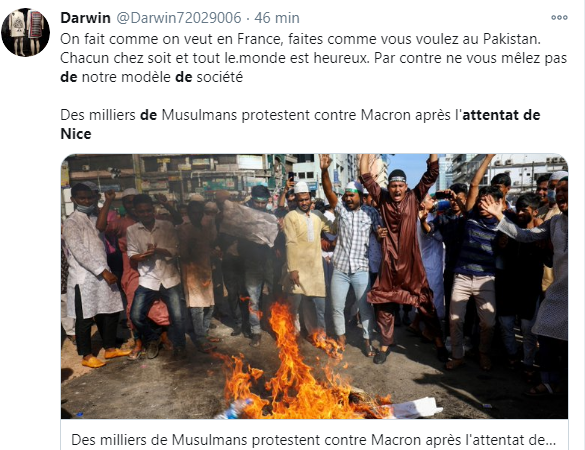Select the bold word 'Nice' in the tweet
Viewport: 585px width, 450px height.
(x=76, y=134)
